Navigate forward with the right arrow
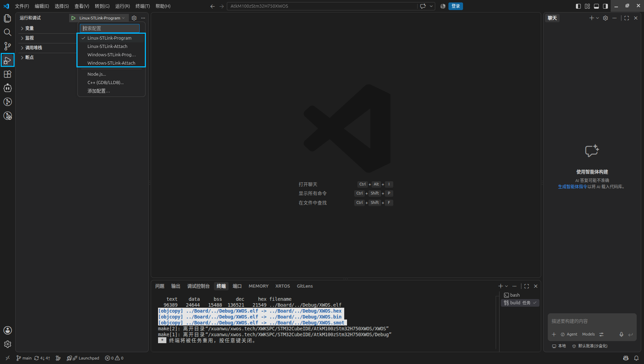 point(222,6)
